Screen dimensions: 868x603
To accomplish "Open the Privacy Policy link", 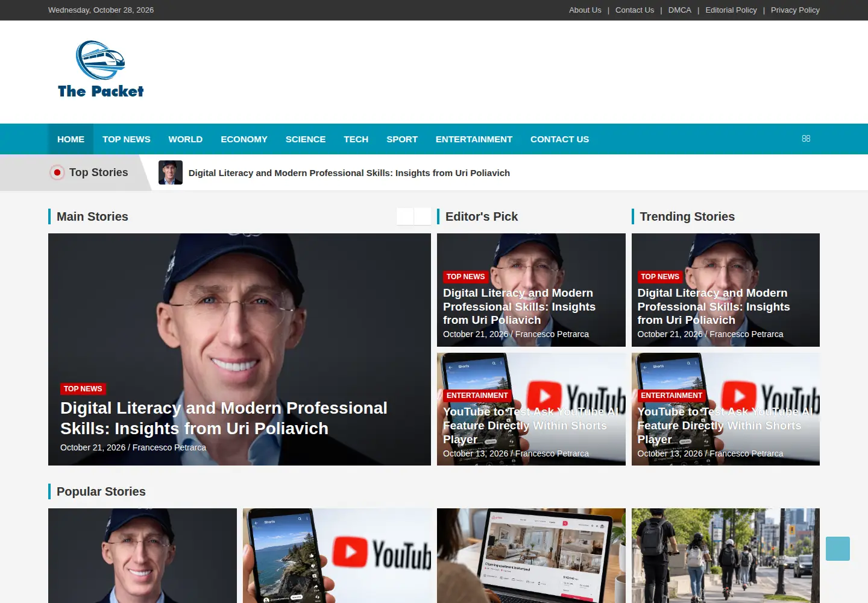I will [795, 10].
